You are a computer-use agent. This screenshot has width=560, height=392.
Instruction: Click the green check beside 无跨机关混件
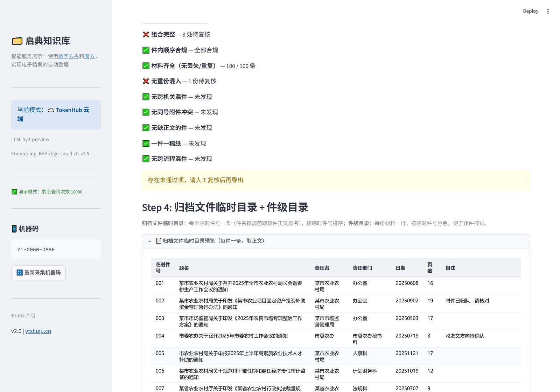146,97
